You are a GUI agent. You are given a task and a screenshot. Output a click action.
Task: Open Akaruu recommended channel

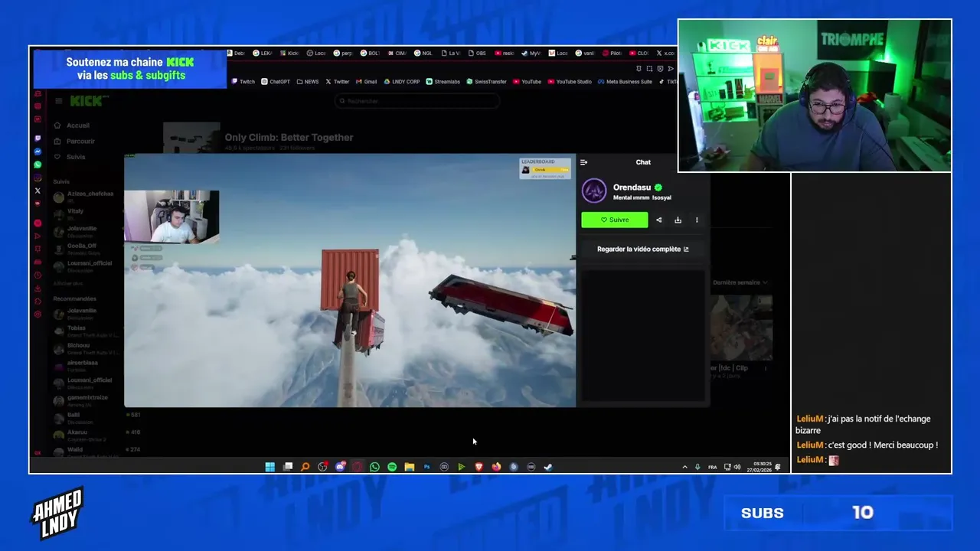[84, 435]
